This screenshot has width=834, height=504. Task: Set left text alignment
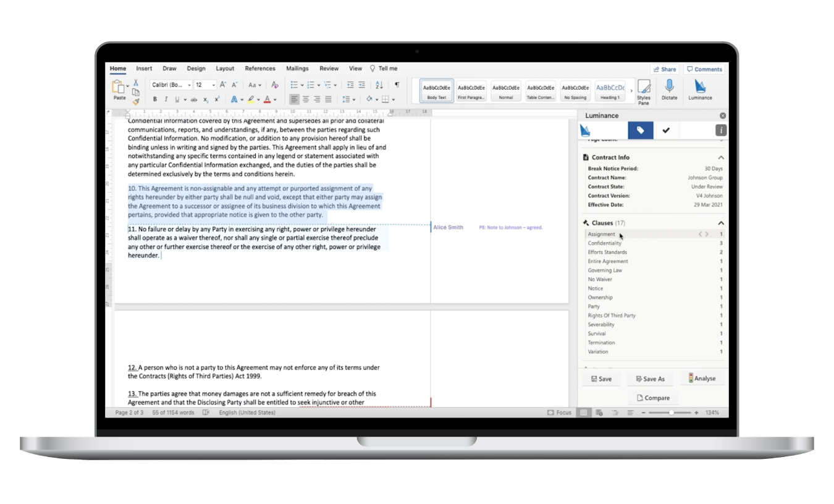tap(295, 99)
